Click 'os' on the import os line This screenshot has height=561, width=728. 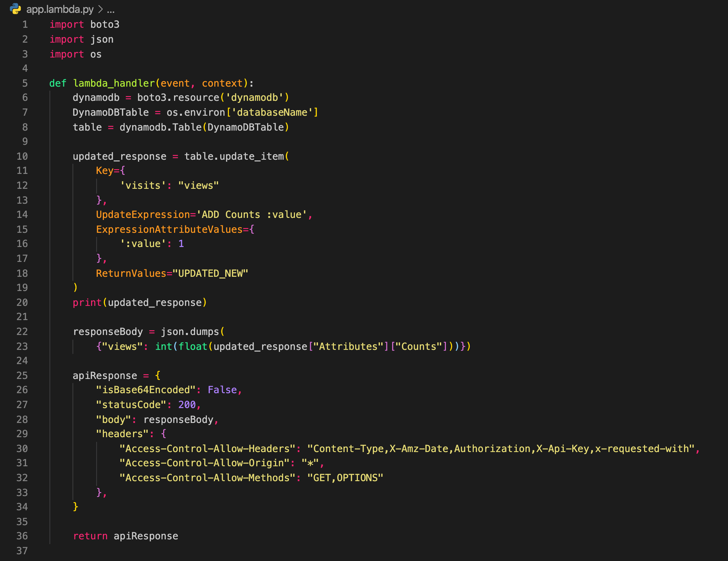pos(96,54)
